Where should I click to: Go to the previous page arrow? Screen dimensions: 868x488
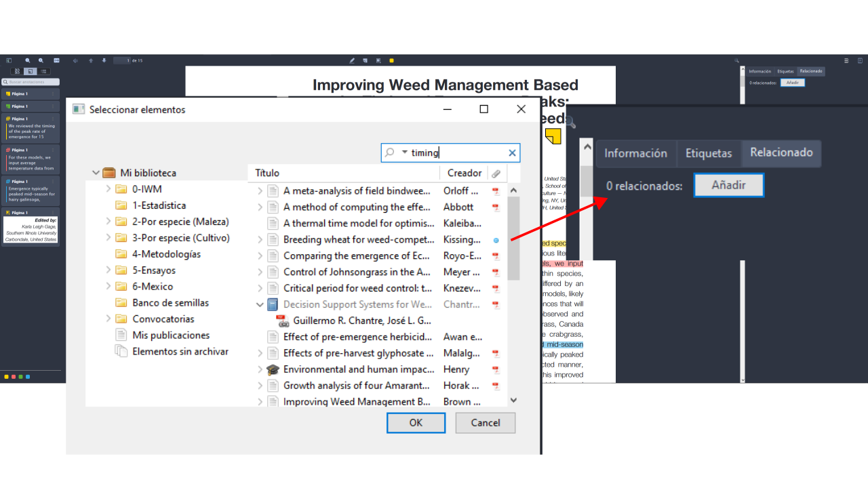tap(91, 60)
